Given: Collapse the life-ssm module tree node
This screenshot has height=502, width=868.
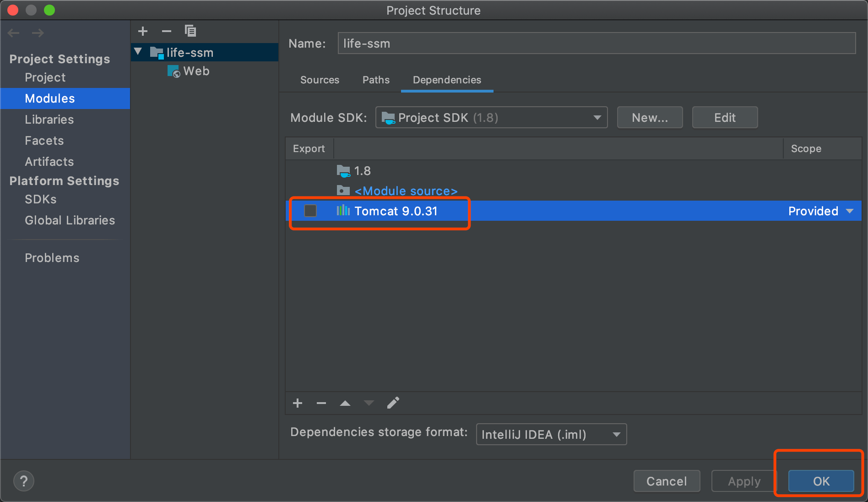Looking at the screenshot, I should (138, 52).
